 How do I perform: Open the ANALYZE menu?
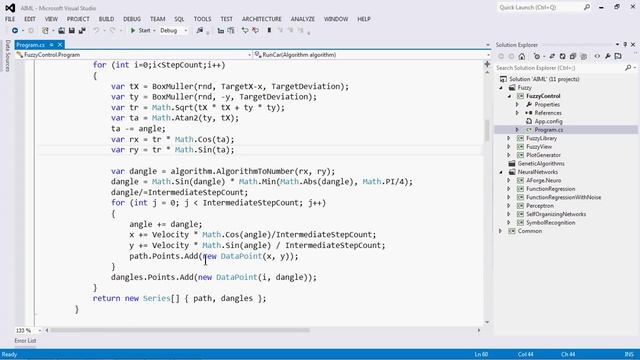tap(302, 19)
